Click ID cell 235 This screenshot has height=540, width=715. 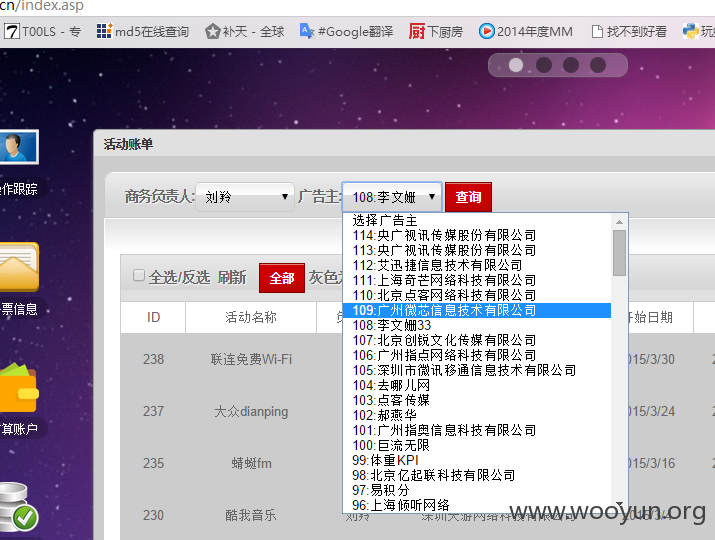(153, 463)
